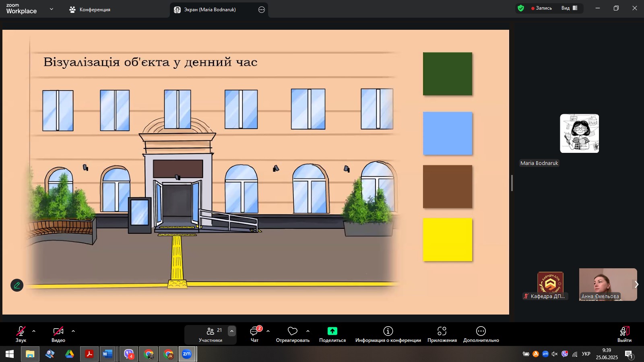The image size is (644, 362).
Task: Click the green annotation pencil icon
Action: point(17,285)
